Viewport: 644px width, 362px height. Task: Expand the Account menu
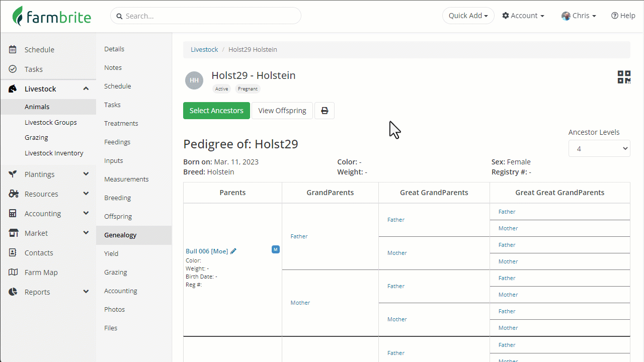[x=523, y=16]
